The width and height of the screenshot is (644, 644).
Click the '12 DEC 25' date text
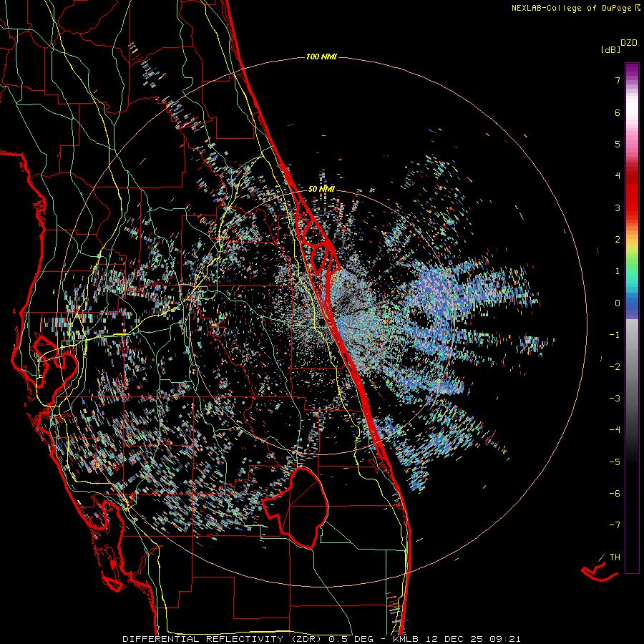454,639
